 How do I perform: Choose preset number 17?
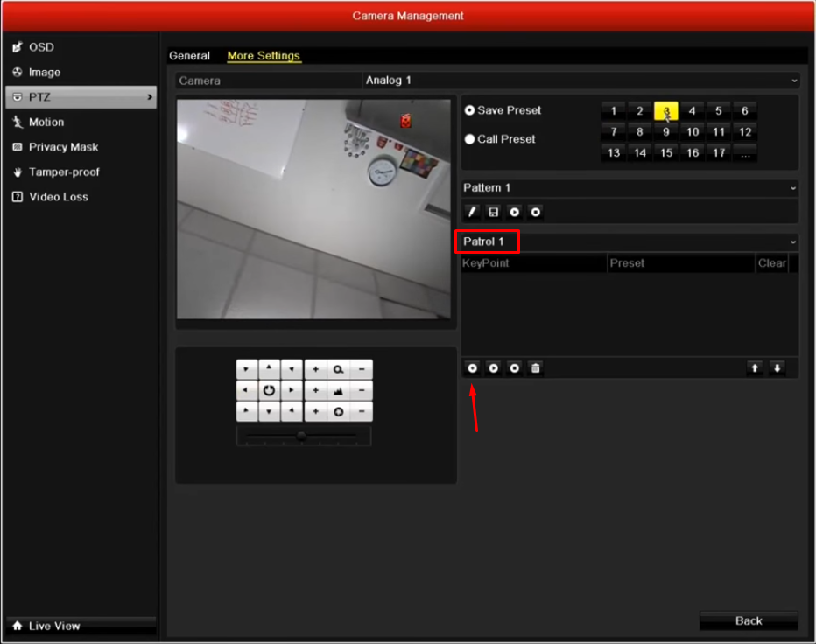point(719,153)
